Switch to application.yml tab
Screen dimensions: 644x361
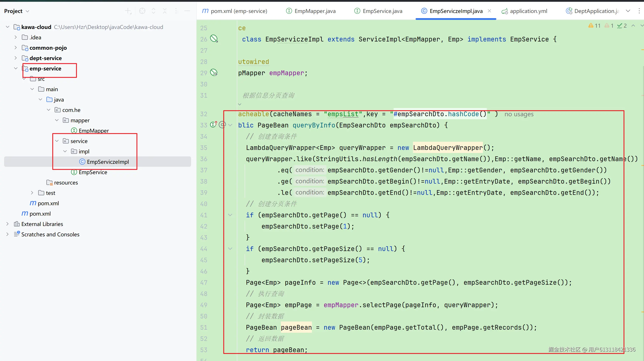(528, 11)
